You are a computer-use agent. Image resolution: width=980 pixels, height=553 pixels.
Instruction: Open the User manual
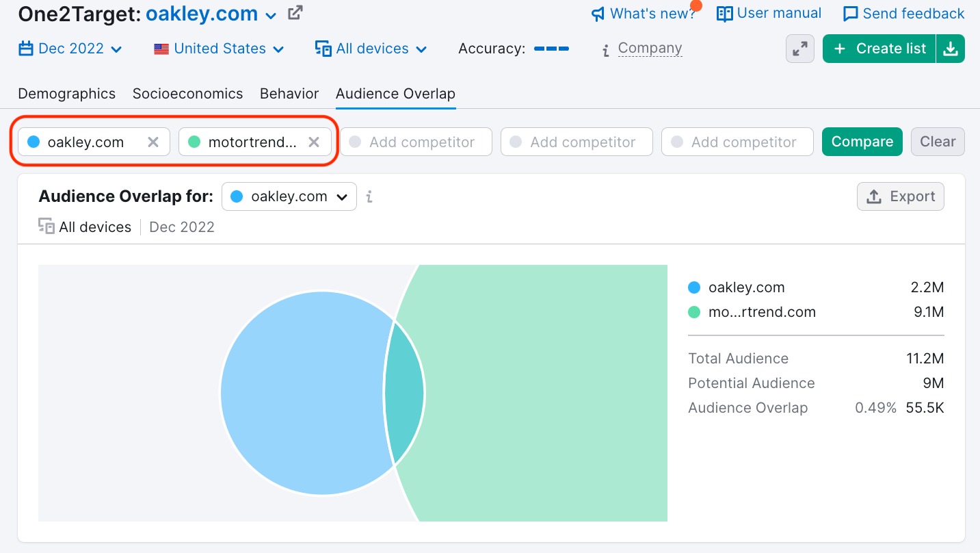pos(769,13)
